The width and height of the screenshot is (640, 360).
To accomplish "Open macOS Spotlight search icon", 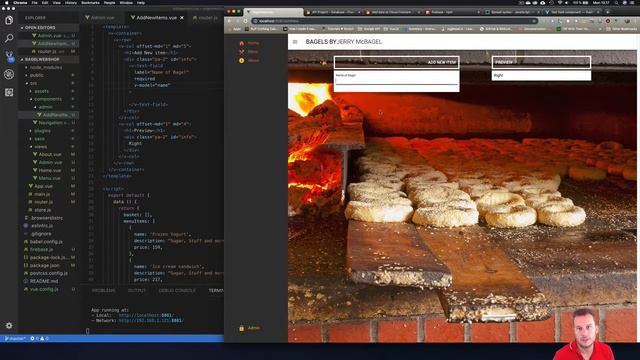I will click(x=617, y=3).
